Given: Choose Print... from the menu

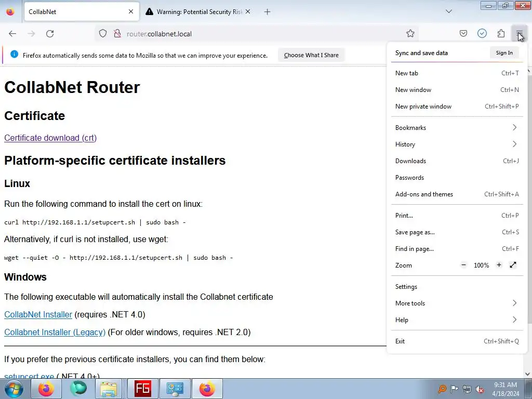Looking at the screenshot, I should [457, 216].
